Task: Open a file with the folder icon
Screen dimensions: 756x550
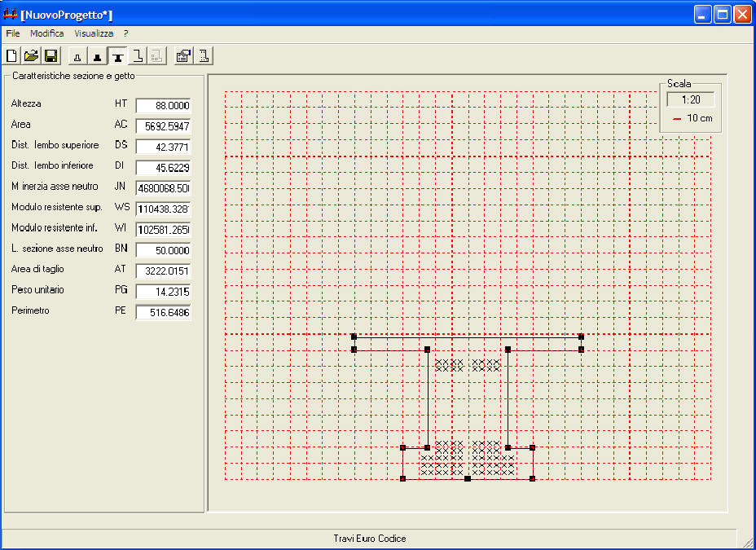Action: tap(31, 56)
